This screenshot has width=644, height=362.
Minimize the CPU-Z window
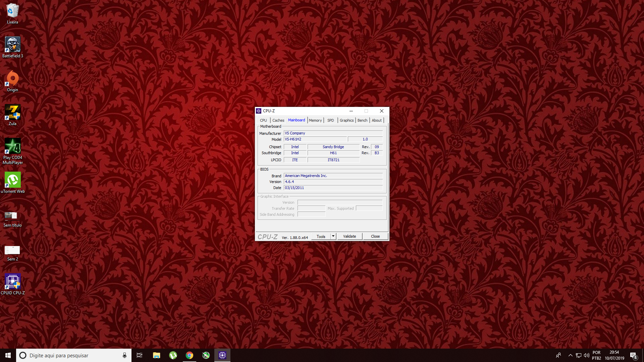point(351,111)
